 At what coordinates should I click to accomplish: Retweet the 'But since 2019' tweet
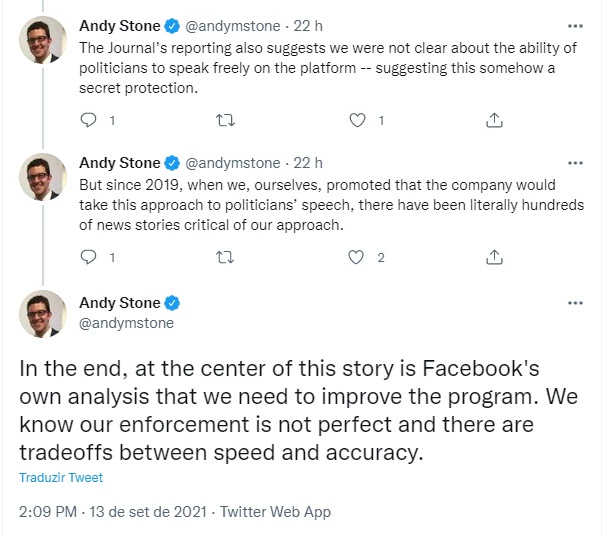click(x=225, y=257)
